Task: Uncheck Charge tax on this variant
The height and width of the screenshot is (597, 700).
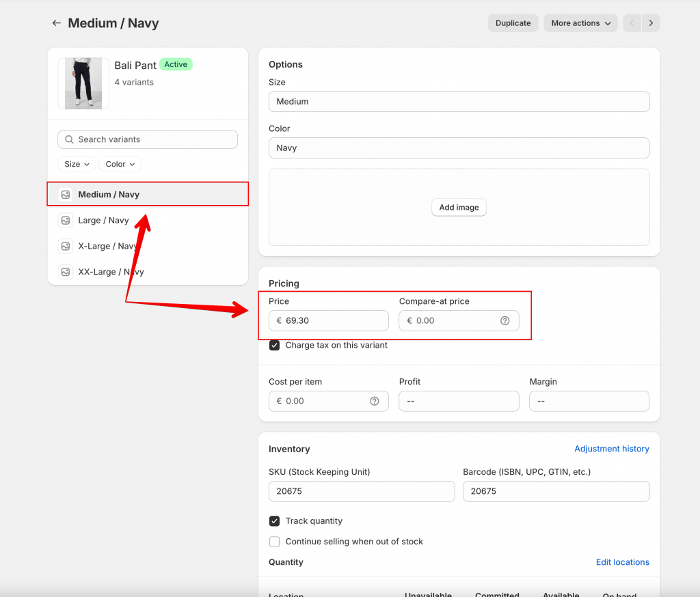Action: (275, 346)
